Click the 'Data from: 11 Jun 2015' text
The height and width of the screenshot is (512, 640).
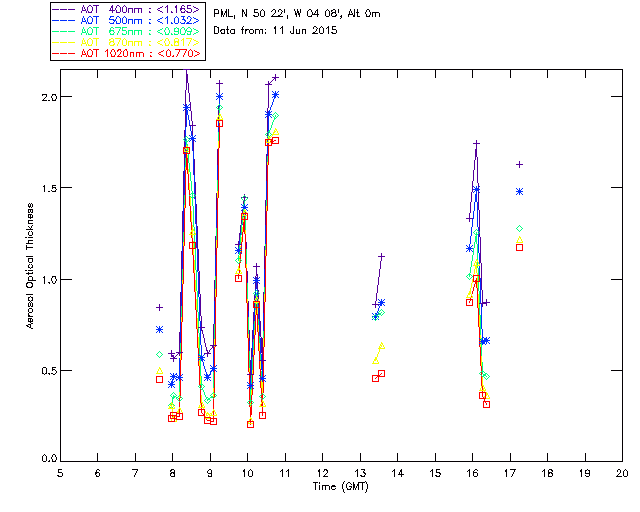coord(275,30)
